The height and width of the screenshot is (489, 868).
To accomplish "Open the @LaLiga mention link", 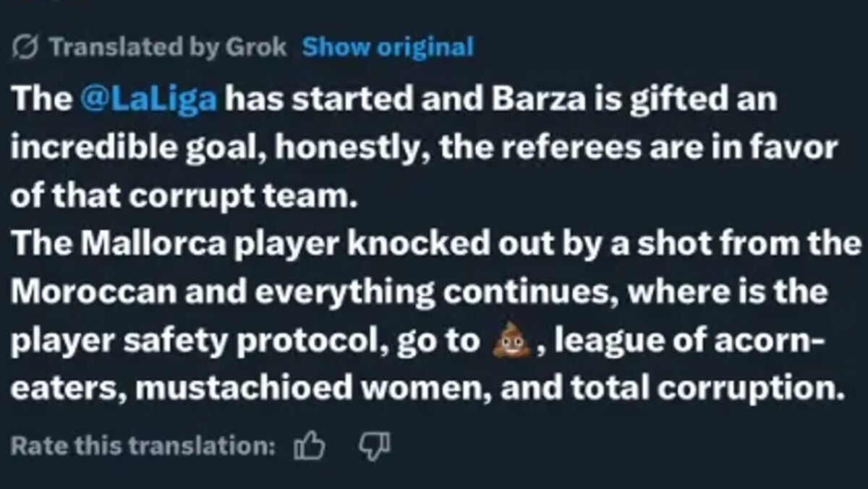I will pos(149,99).
